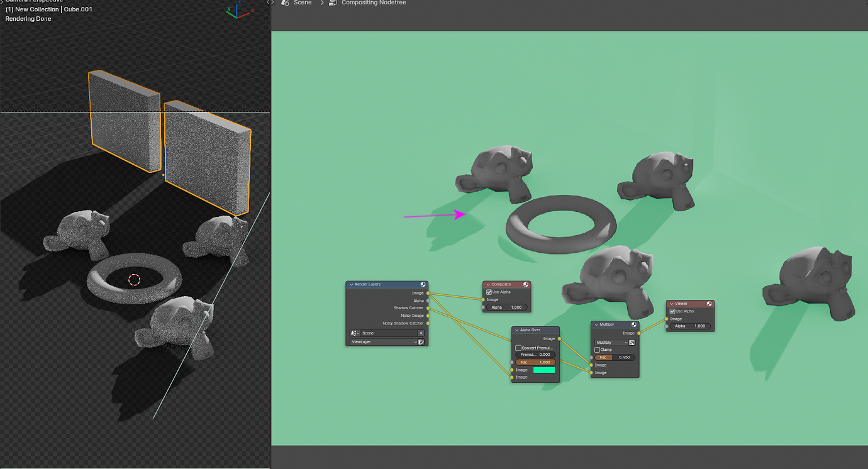Click the Shadow Catcher output socket
868x469 pixels.
[x=428, y=308]
